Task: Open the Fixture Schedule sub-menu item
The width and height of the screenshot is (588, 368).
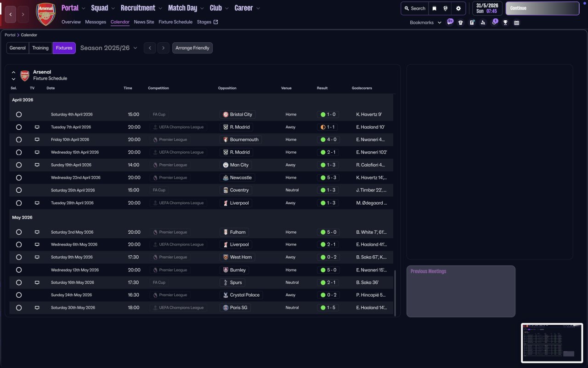Action: click(175, 22)
